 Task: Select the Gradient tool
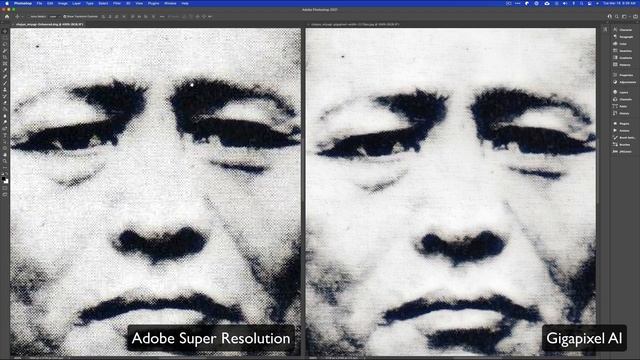(5, 109)
